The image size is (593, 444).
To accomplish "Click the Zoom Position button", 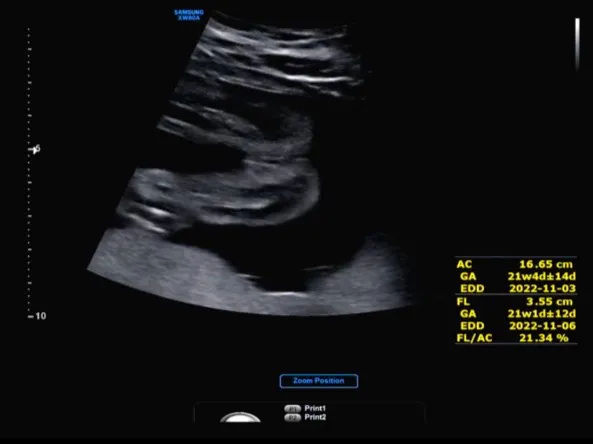I will [x=319, y=381].
